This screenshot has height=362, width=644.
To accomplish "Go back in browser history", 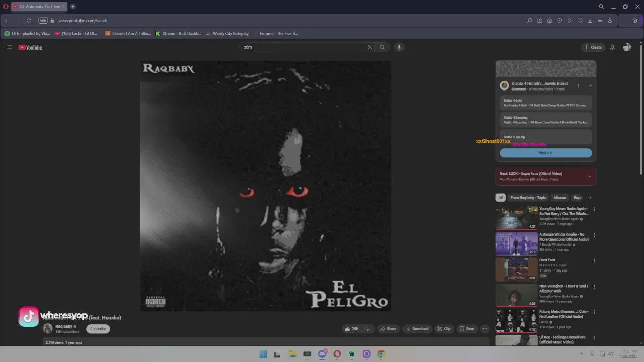I will pos(6,21).
